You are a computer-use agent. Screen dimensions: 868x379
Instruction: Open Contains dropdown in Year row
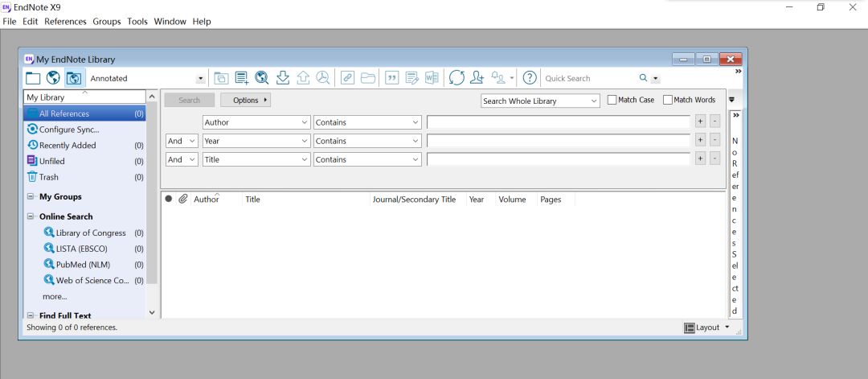click(367, 141)
